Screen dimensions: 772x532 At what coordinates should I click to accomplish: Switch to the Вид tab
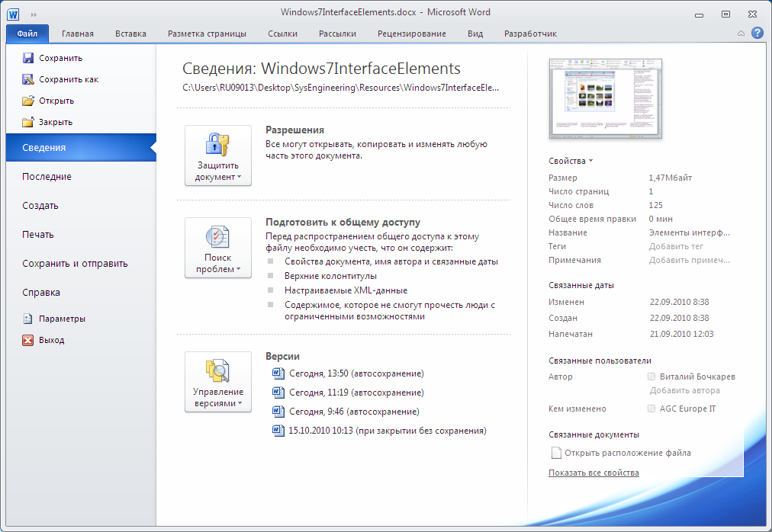(x=475, y=34)
